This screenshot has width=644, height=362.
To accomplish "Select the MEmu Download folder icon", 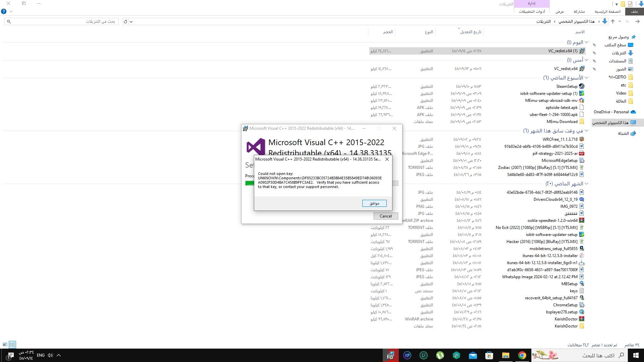I will pyautogui.click(x=582, y=122).
